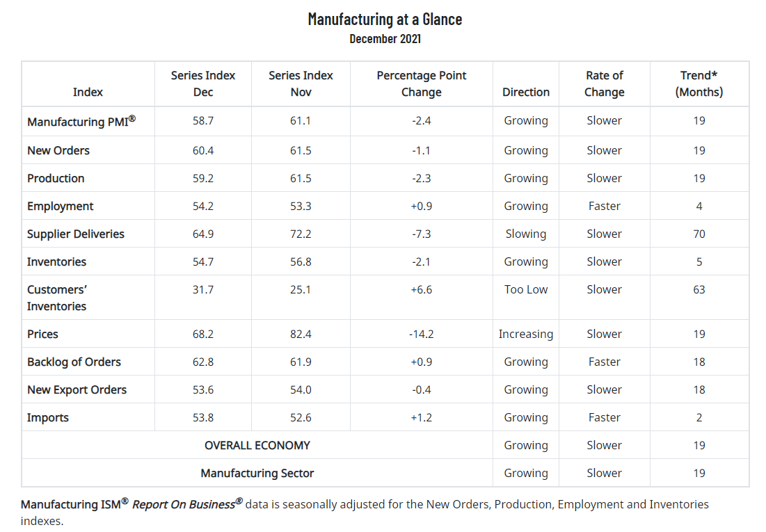Select the Manufacturing Sector row cell
This screenshot has height=532, width=766.
pyautogui.click(x=257, y=473)
